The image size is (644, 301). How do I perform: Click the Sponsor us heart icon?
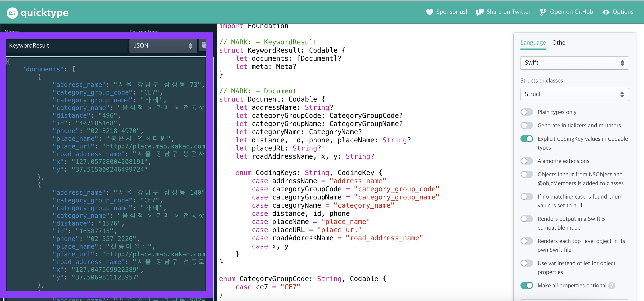point(429,12)
